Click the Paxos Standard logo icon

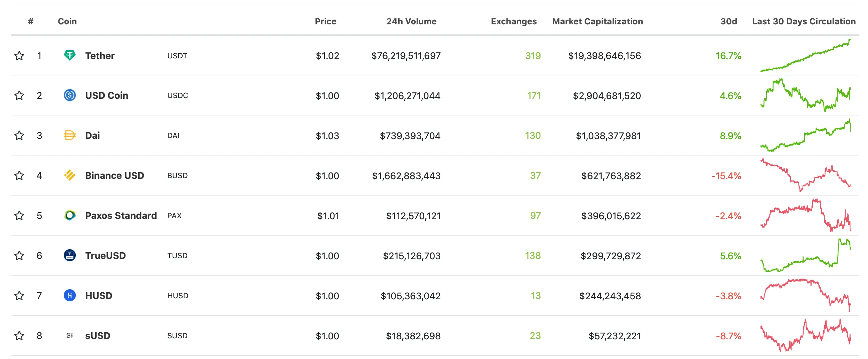pyautogui.click(x=70, y=215)
